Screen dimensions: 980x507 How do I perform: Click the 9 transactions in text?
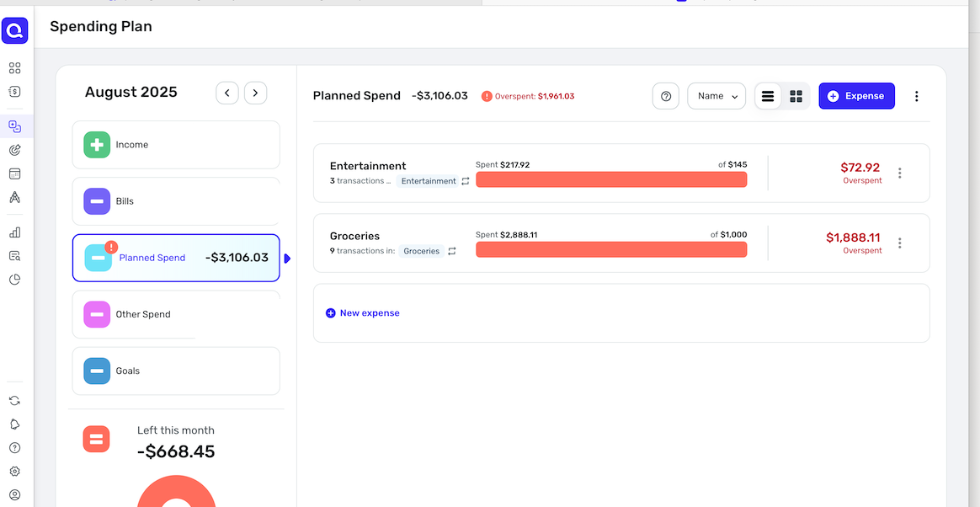[363, 251]
